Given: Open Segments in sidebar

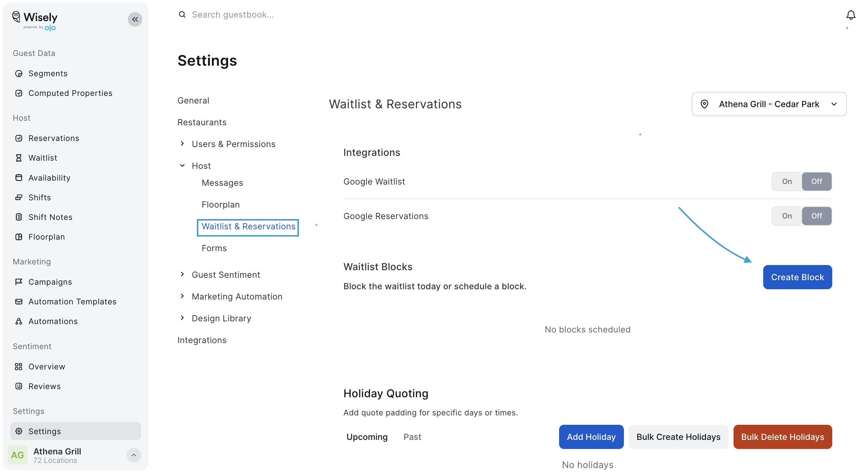Looking at the screenshot, I should click(x=48, y=74).
